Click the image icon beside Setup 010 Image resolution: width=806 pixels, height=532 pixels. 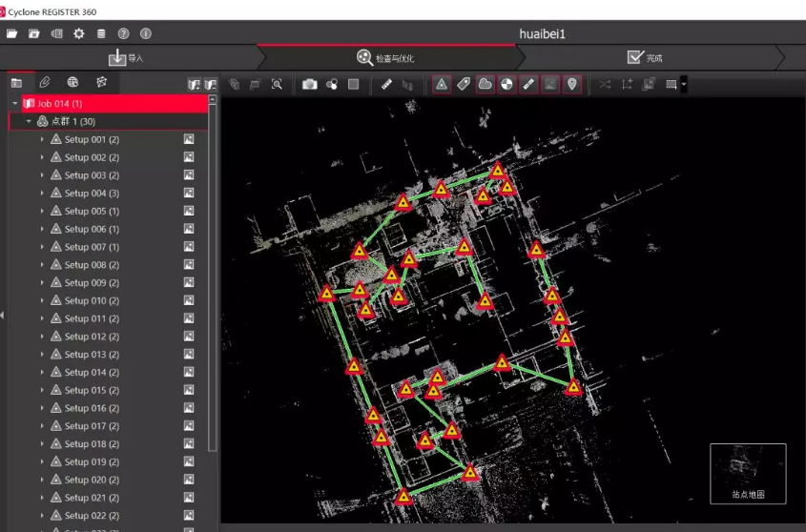189,301
